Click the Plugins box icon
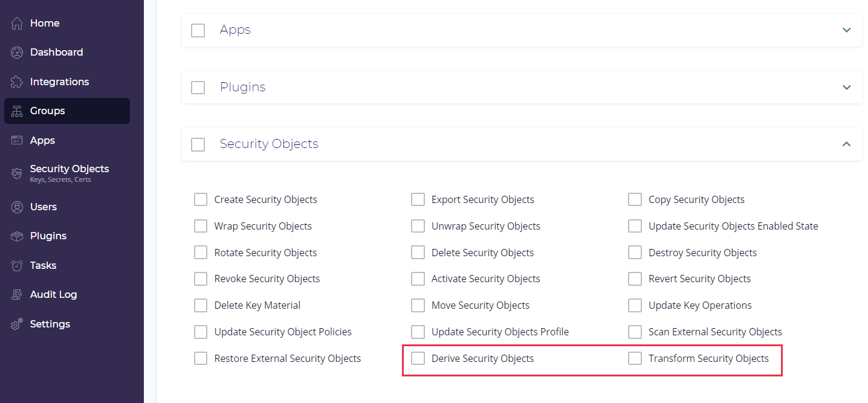868x403 pixels. tap(17, 236)
